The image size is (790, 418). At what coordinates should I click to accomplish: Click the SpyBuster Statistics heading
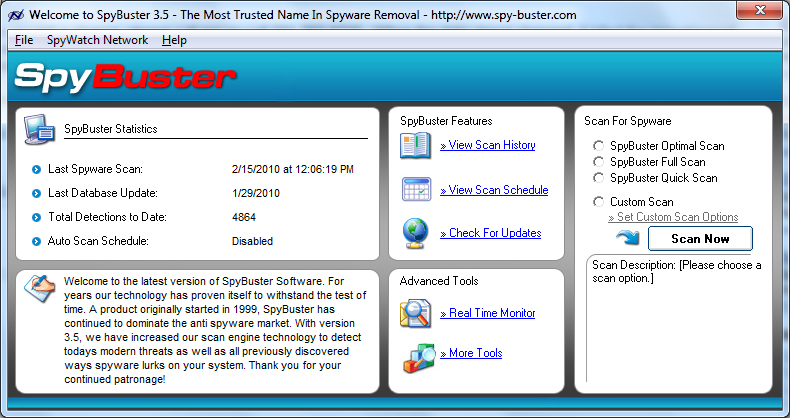click(x=111, y=129)
